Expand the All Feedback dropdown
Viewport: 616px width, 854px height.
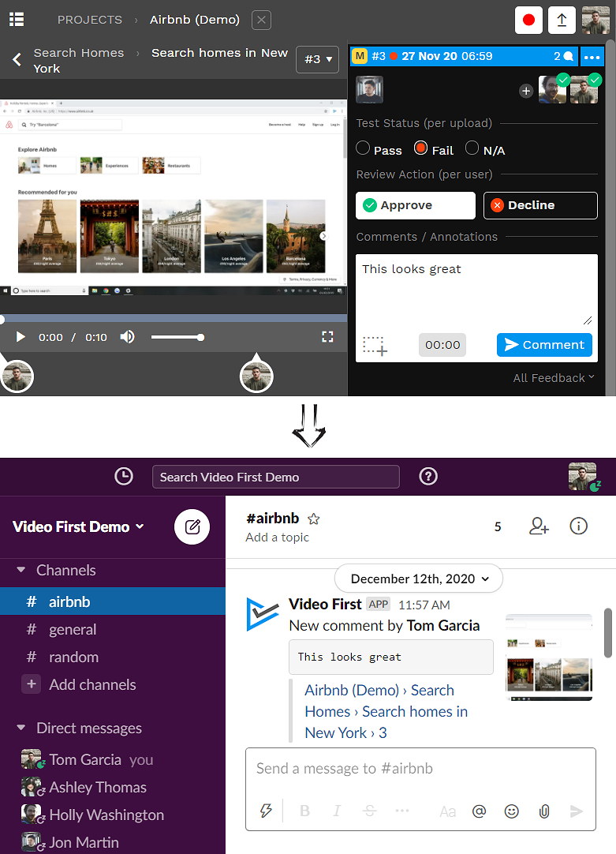pos(554,378)
